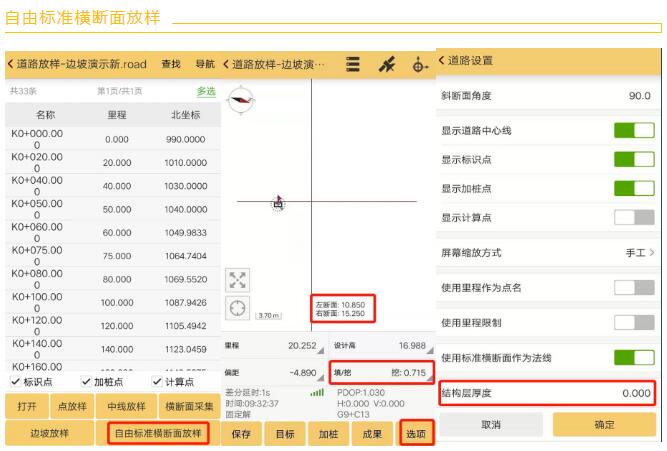This screenshot has width=667, height=451.
Task: Tap the current position marker on map
Action: click(278, 204)
